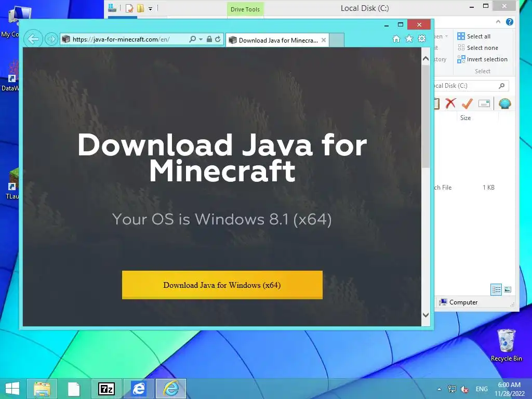
Task: Open File Explorer from taskbar
Action: point(42,389)
